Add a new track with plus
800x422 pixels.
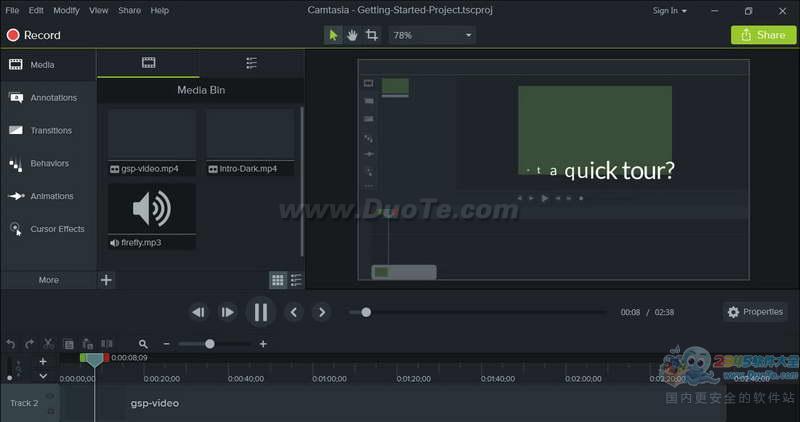pos(43,361)
